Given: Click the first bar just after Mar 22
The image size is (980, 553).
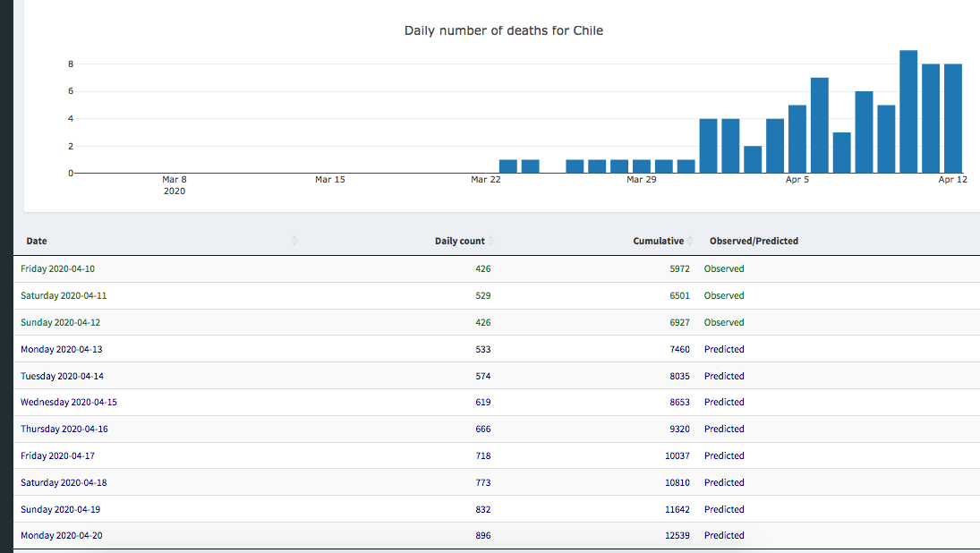Looking at the screenshot, I should coord(508,166).
